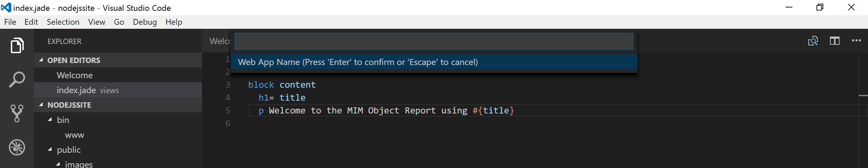Screen dimensions: 868x168
Task: Open the Debug view icon
Action: (x=17, y=147)
